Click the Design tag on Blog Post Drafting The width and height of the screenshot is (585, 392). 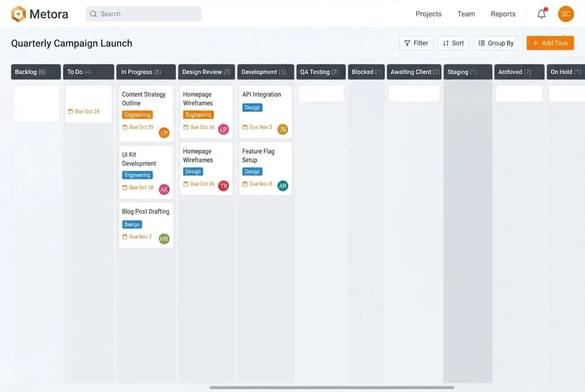[132, 225]
